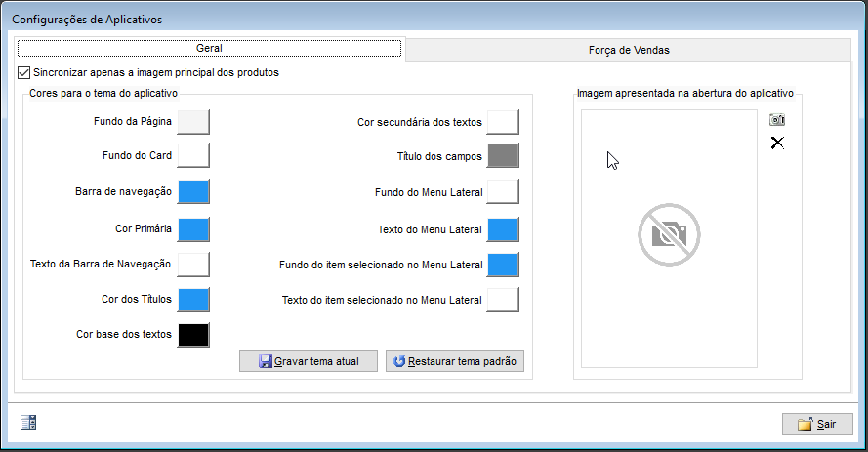
Task: Click the no-image placeholder preview
Action: 669,234
